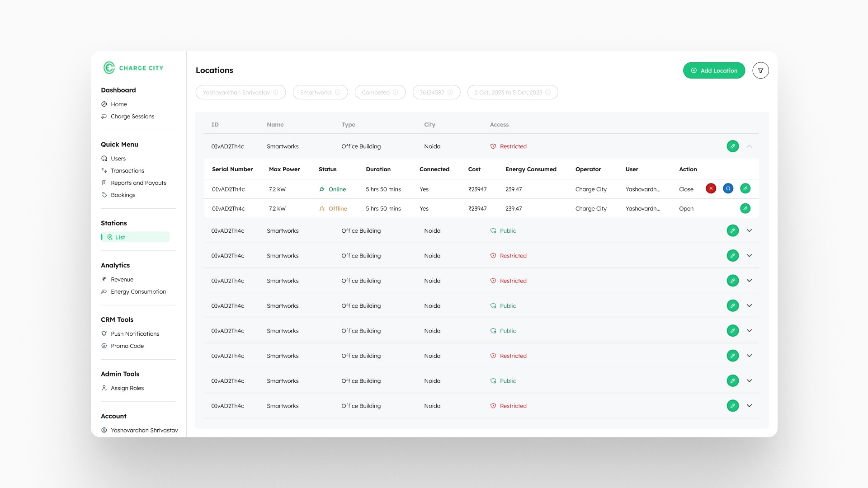
Task: Click the Add Location button
Action: click(714, 70)
